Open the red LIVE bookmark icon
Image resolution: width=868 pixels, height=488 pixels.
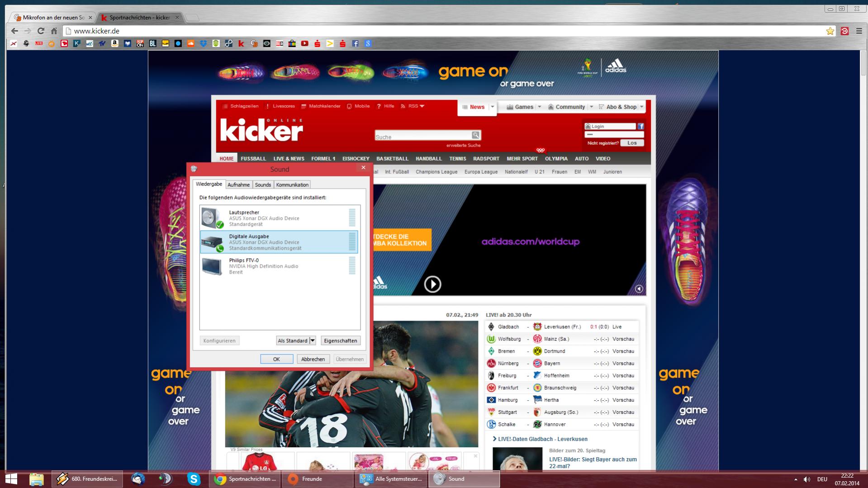point(39,43)
